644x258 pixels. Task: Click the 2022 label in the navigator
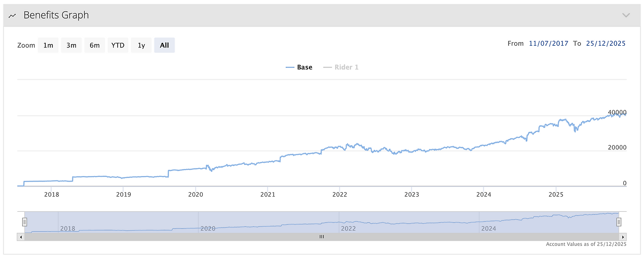(x=348, y=228)
